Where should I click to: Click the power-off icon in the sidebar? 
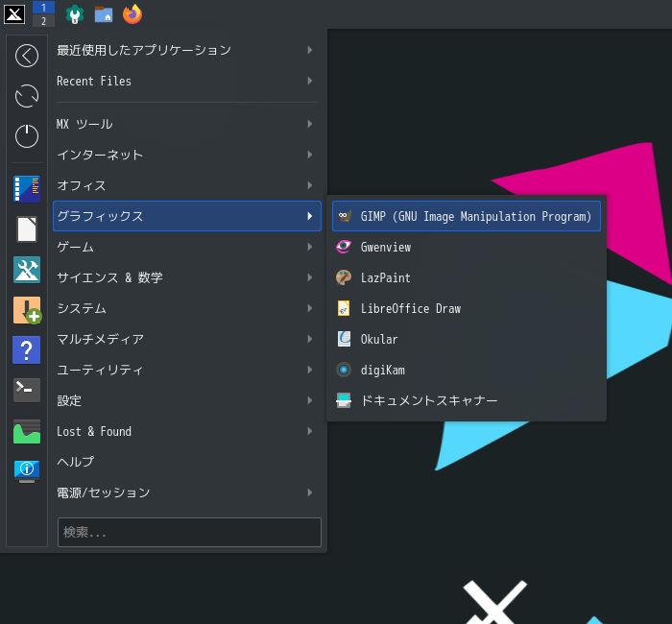point(27,136)
